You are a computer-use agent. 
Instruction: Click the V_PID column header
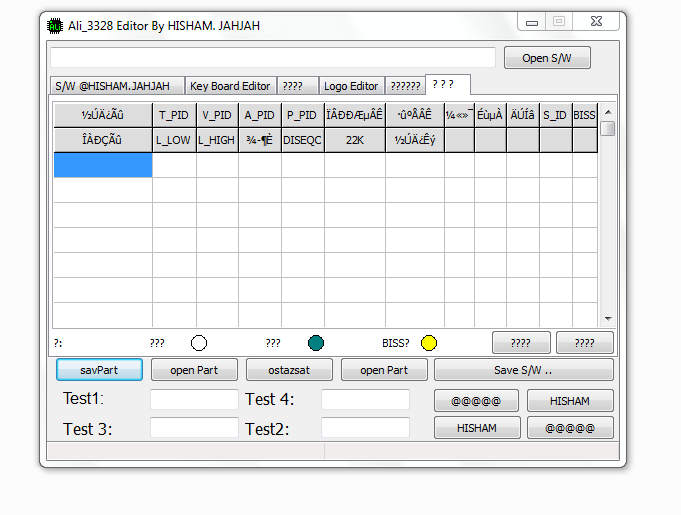tap(217, 115)
